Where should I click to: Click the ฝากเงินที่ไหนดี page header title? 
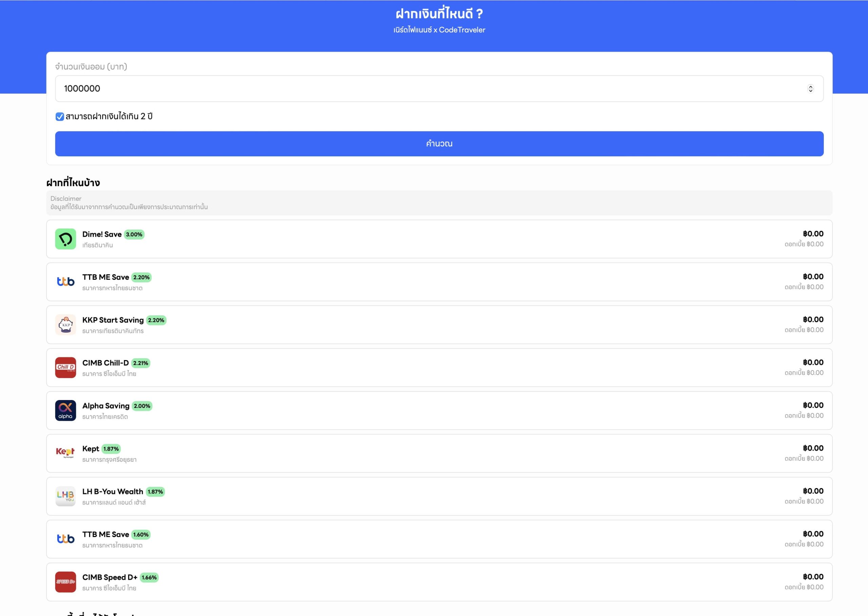[x=439, y=14]
